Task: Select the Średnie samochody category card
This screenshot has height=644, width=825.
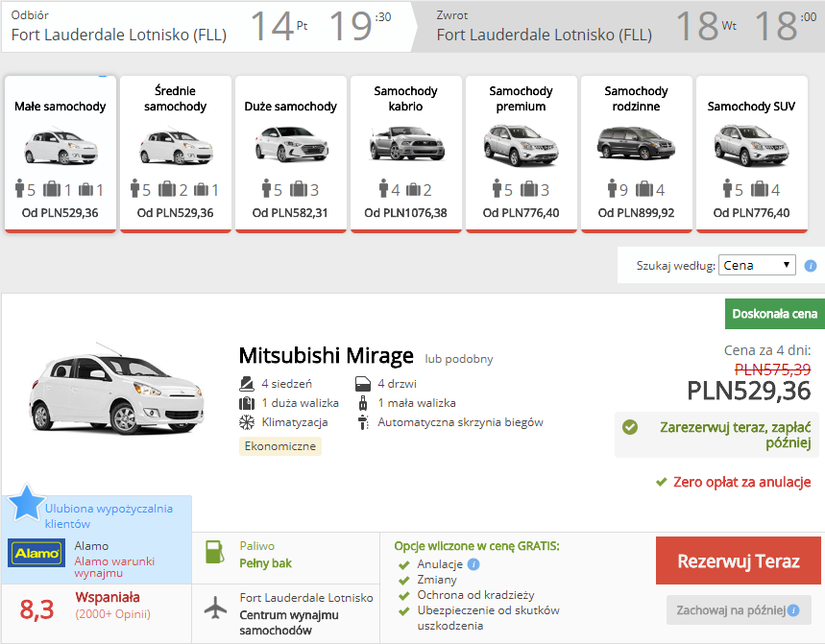Action: pyautogui.click(x=176, y=154)
